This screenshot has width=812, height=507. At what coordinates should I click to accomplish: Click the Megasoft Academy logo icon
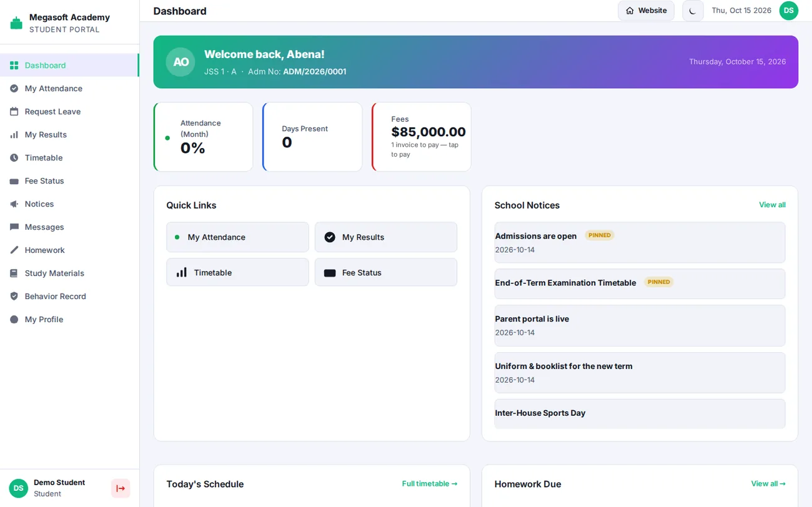pyautogui.click(x=16, y=23)
